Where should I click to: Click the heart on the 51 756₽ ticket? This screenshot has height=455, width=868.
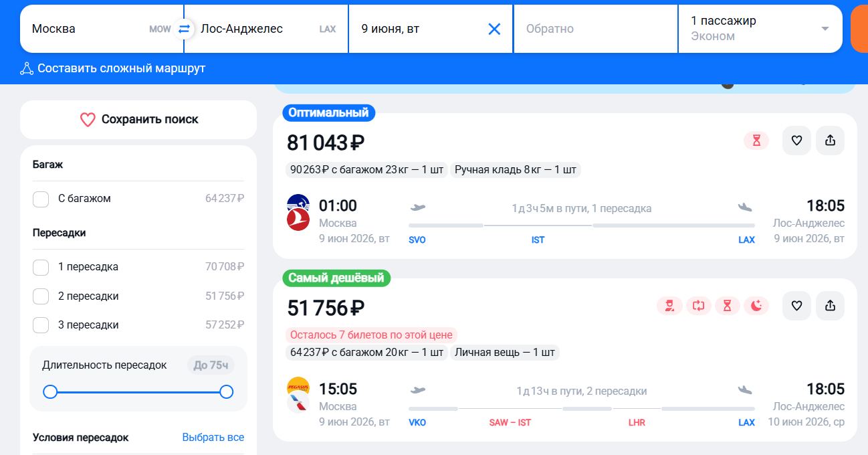point(796,306)
